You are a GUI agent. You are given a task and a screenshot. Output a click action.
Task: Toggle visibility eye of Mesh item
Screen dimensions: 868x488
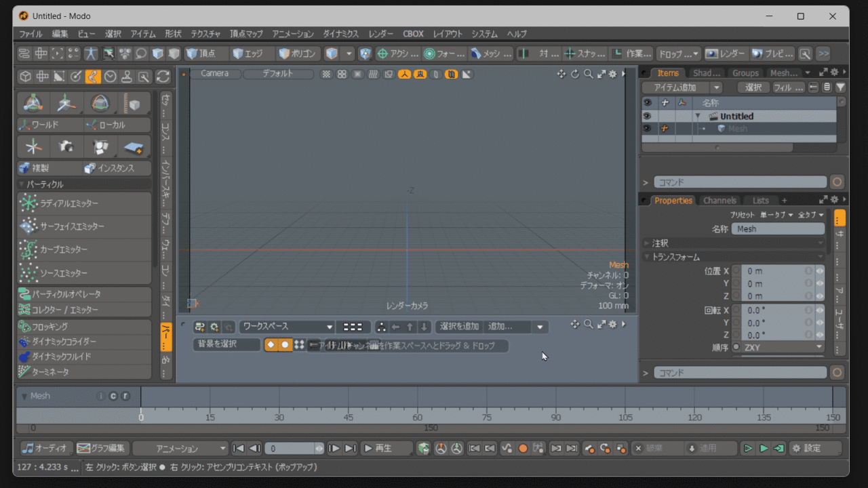tap(648, 128)
